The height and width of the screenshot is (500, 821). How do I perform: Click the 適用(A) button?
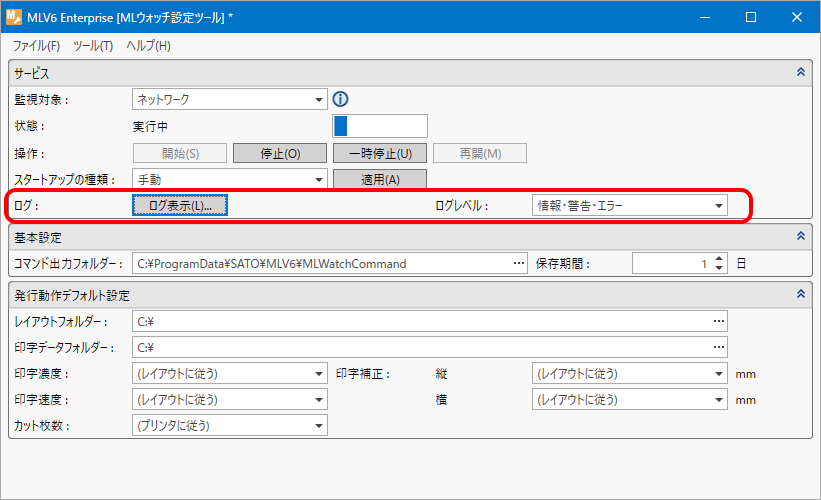(380, 180)
